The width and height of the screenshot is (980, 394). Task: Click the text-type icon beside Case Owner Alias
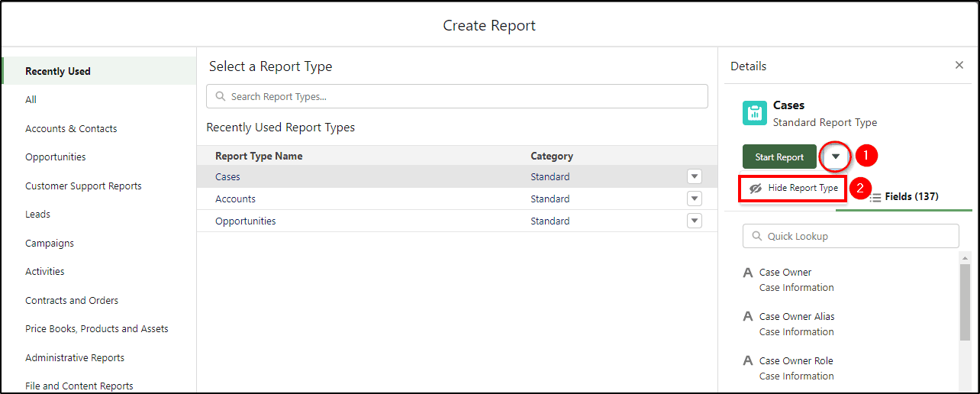coord(748,317)
